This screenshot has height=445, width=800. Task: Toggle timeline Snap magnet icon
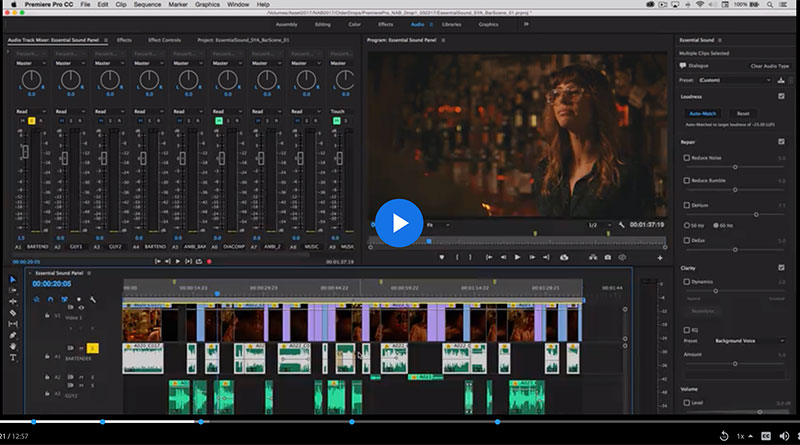pos(51,300)
